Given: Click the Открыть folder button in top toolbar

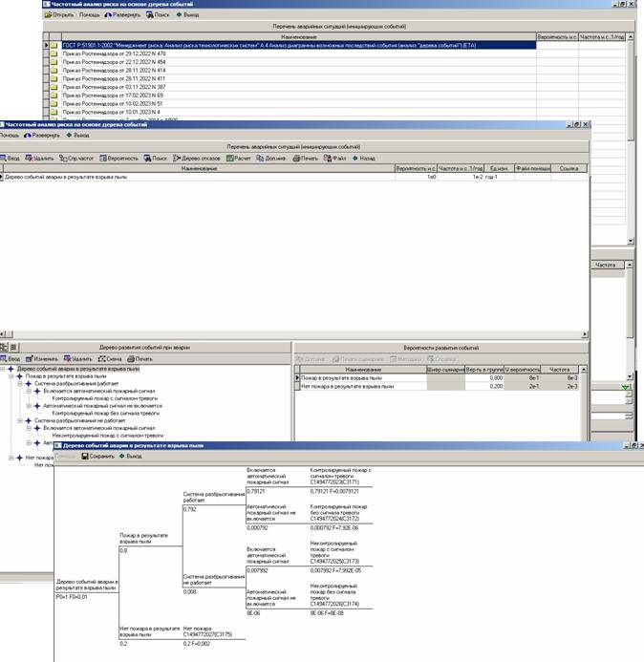Looking at the screenshot, I should click(x=60, y=15).
